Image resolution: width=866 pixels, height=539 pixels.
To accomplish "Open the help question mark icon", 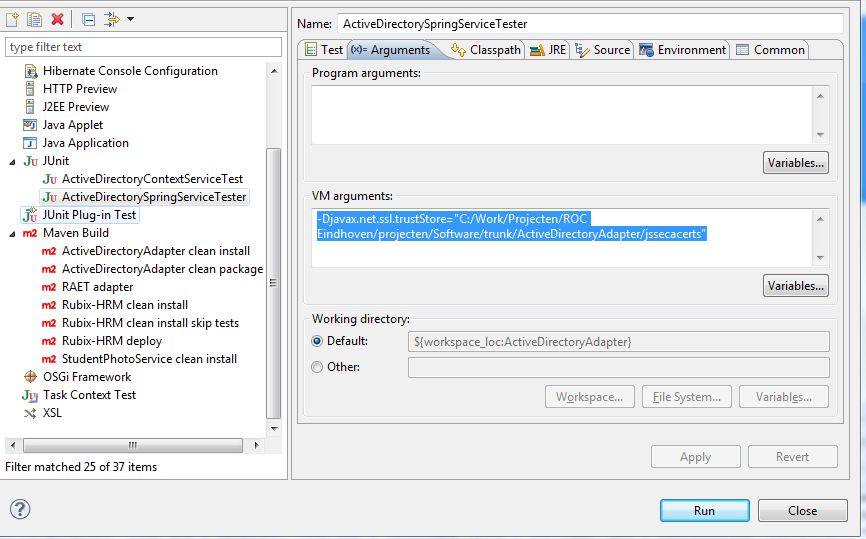I will [x=20, y=509].
